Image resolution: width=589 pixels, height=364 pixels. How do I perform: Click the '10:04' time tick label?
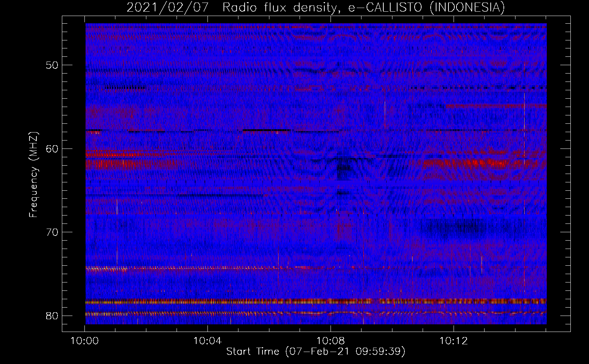pos(207,341)
